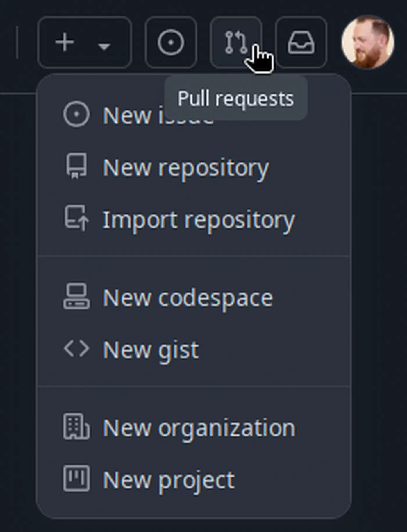The image size is (407, 532).
Task: Click the organization building icon
Action: pyautogui.click(x=76, y=426)
